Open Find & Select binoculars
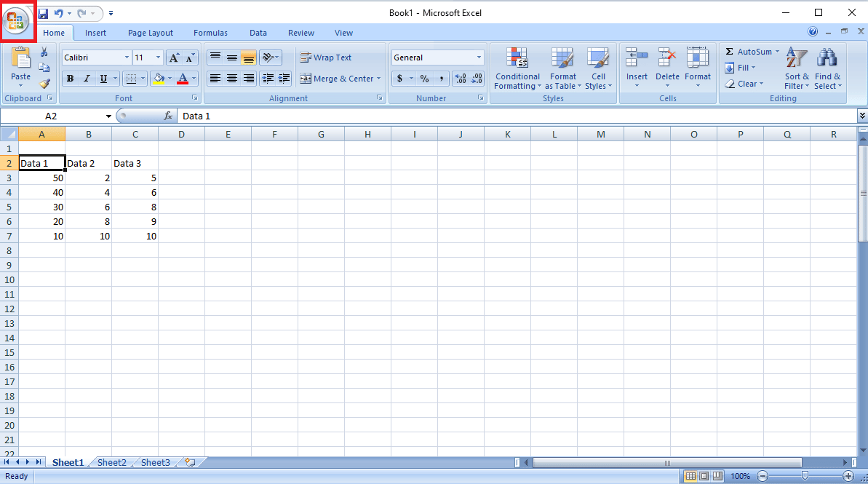This screenshot has height=484, width=868. (x=827, y=69)
